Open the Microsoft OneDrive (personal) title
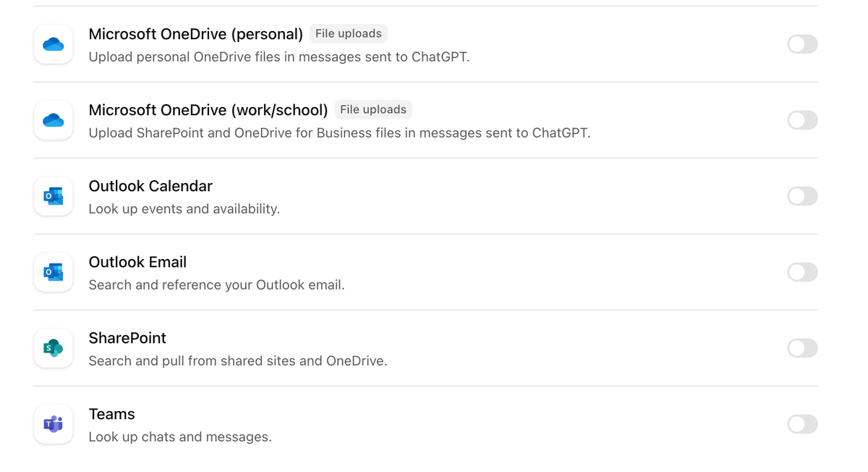 pos(195,34)
